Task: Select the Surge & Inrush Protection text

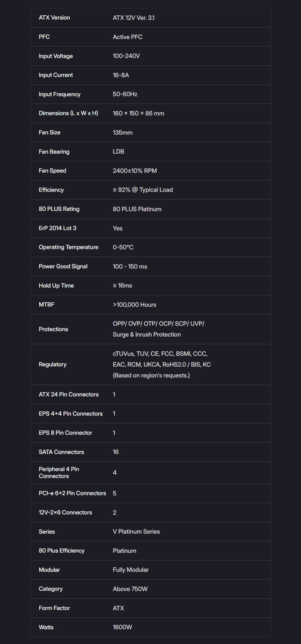Action: click(x=147, y=335)
